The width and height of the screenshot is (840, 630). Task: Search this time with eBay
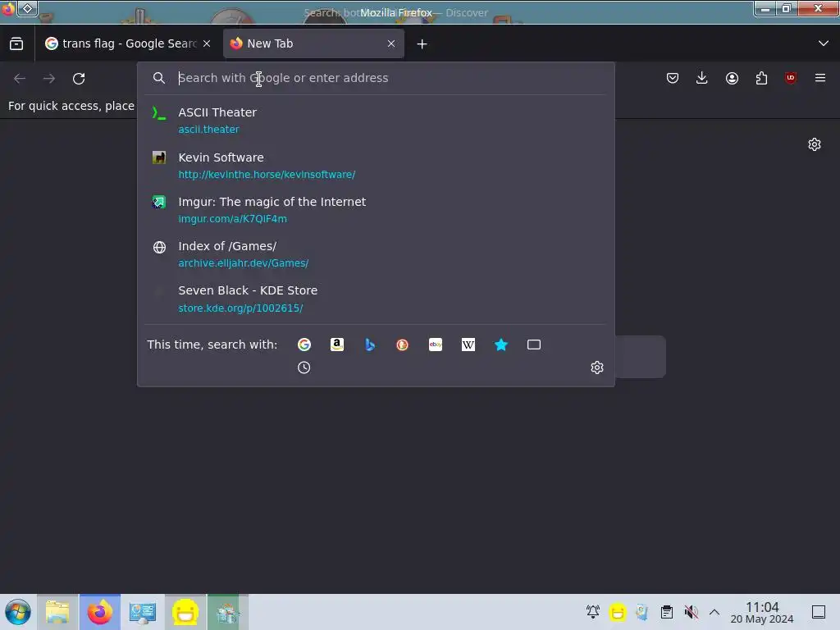point(436,345)
